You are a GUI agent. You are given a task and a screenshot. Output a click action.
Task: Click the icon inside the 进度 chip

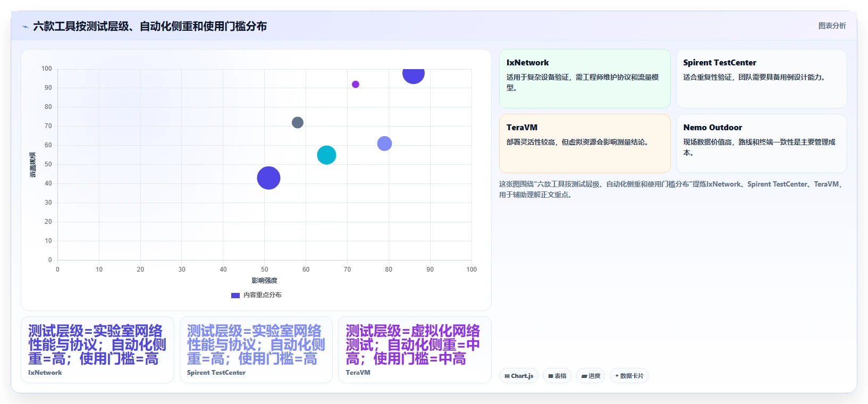(584, 376)
